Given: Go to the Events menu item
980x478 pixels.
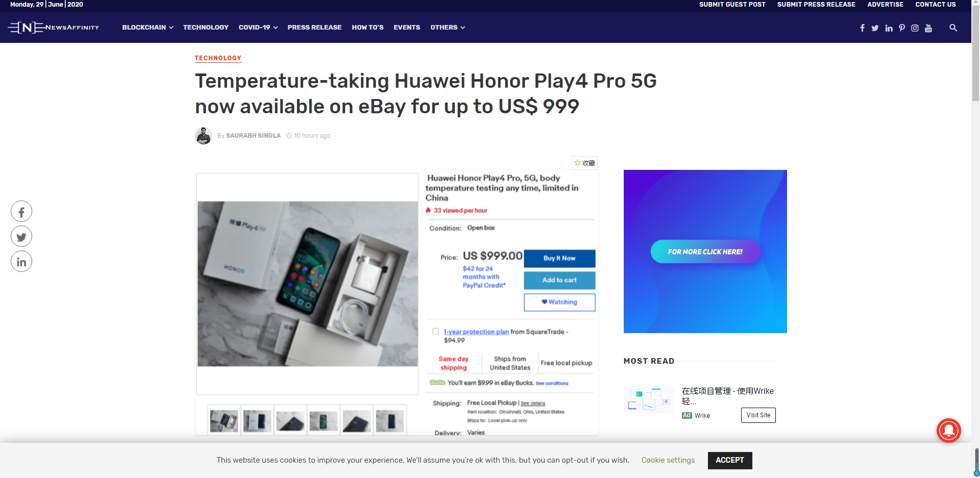Looking at the screenshot, I should pos(407,28).
